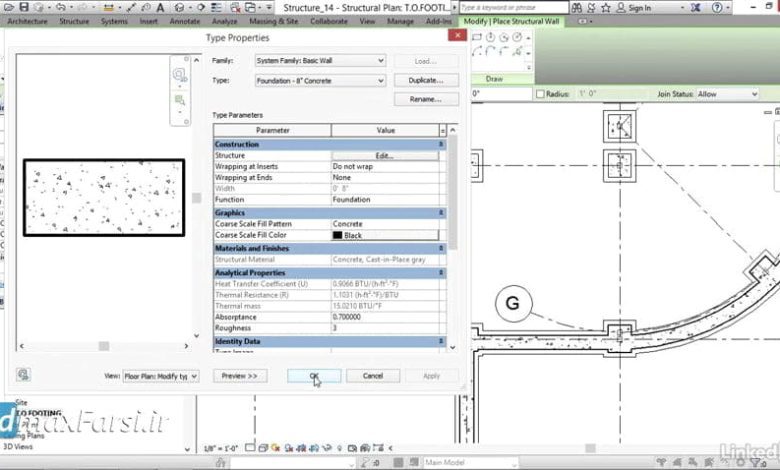
Task: Click the Open folder icon in quick access toolbar
Action: (x=9, y=7)
